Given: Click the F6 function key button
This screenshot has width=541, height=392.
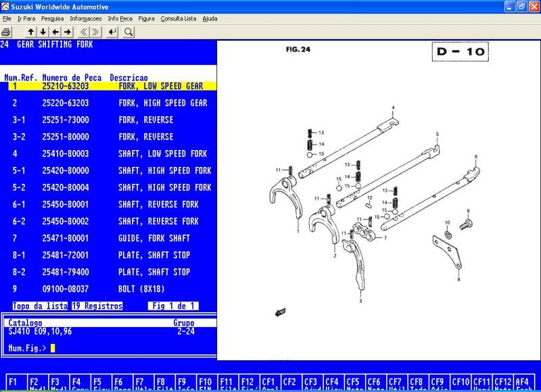Looking at the screenshot, I should point(122,382).
